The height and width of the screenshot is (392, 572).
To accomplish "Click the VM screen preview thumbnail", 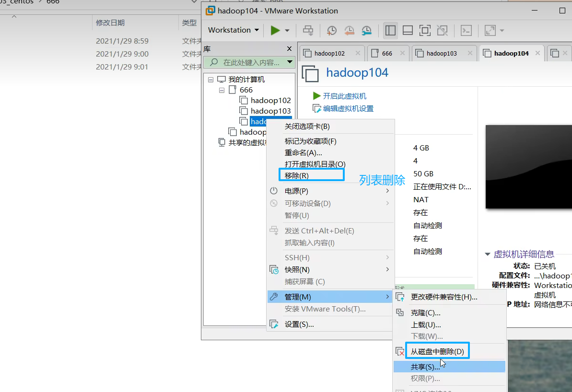I will pos(528,167).
